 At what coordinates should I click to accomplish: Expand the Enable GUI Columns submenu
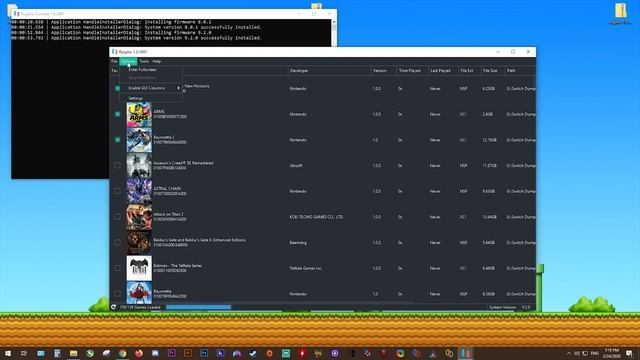(151, 88)
